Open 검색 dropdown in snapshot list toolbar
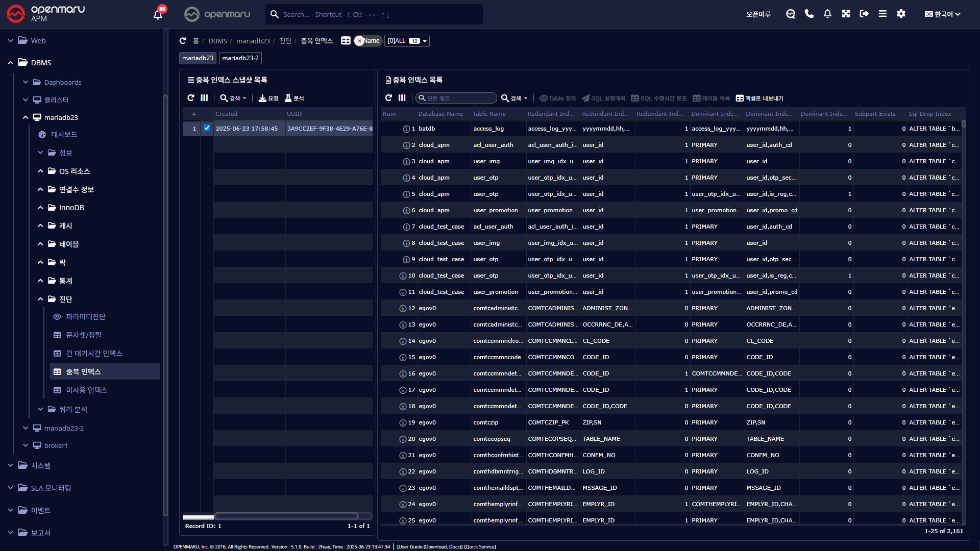This screenshot has width=980, height=551. (x=233, y=98)
